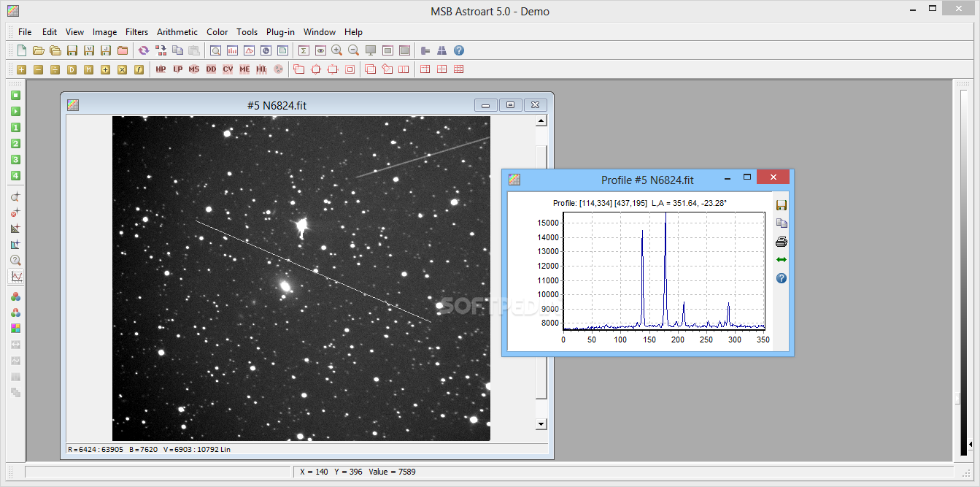
Task: Apply the LP low-pass filter icon
Action: point(177,69)
